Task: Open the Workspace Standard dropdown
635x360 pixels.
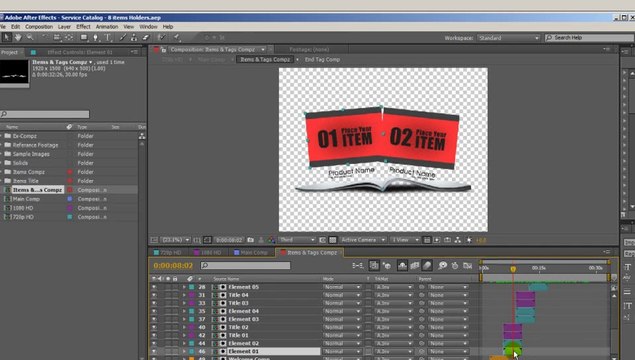Action: [509, 38]
